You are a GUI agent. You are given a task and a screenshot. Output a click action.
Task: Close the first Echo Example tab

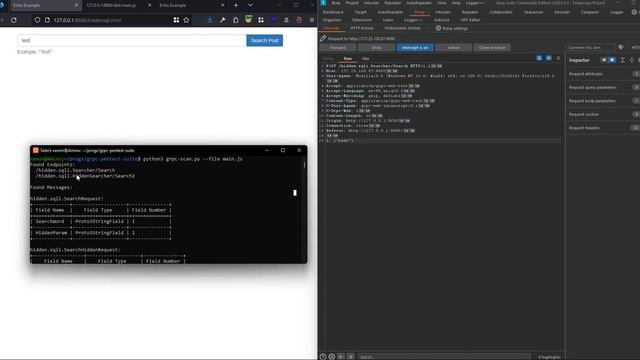[76, 5]
